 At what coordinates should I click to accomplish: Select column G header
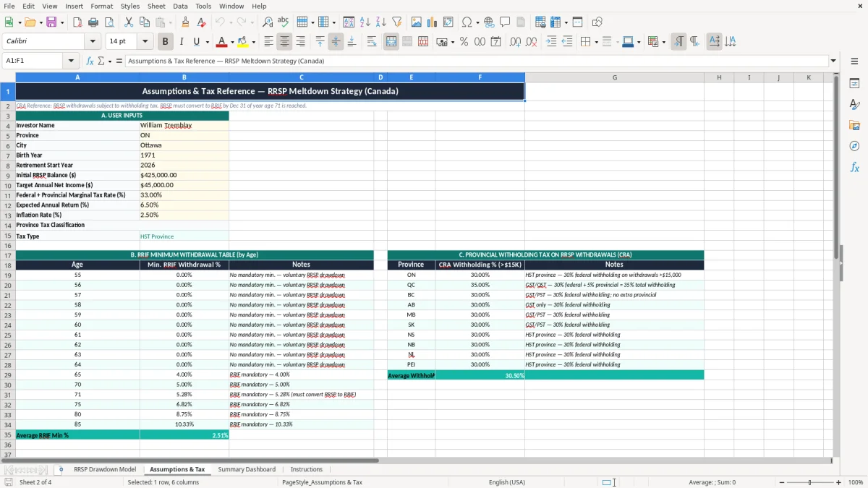(x=614, y=77)
